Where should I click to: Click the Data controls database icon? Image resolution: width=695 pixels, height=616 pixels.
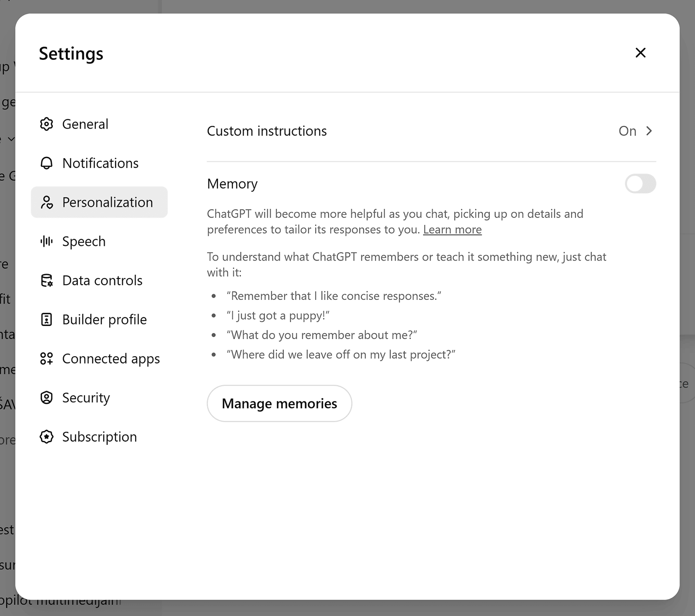pyautogui.click(x=46, y=281)
